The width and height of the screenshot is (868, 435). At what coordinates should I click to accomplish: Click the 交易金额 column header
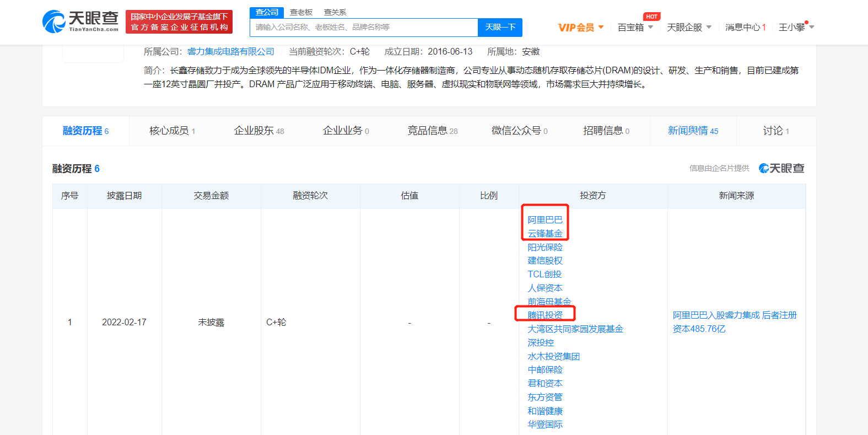tap(211, 196)
